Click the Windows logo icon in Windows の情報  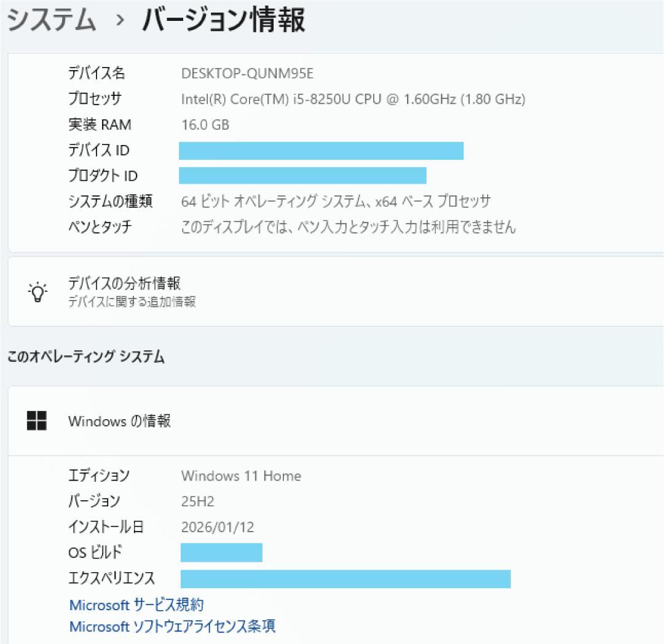click(x=37, y=421)
